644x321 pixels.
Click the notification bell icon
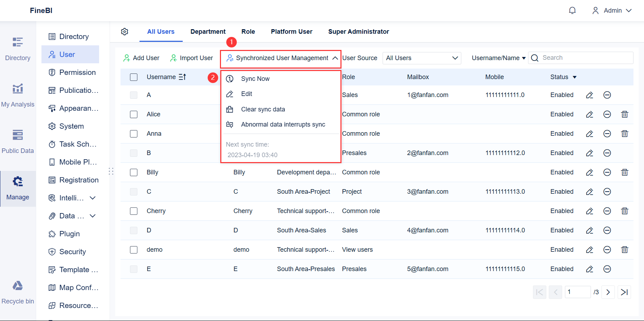coord(572,10)
